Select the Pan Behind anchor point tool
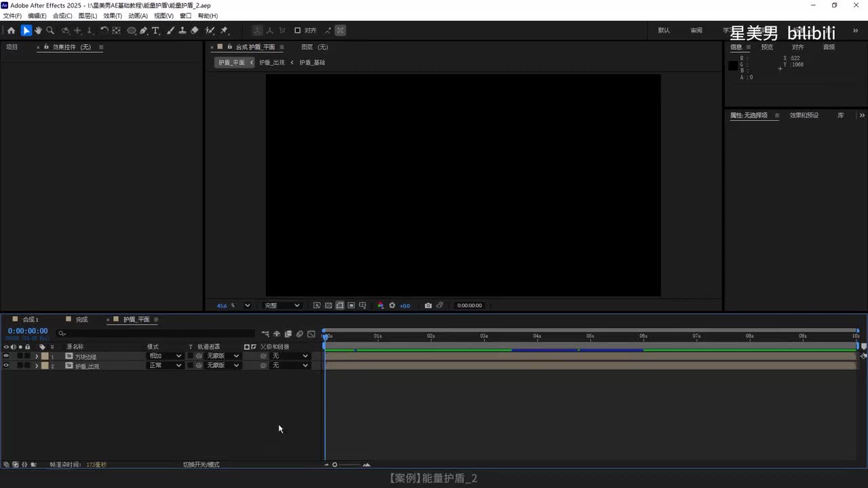868x488 pixels. 117,30
